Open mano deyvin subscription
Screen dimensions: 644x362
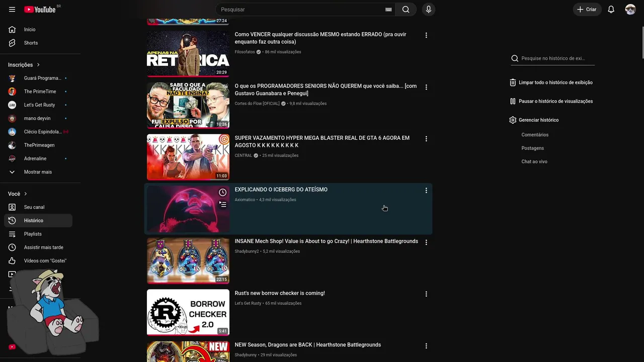(38, 118)
